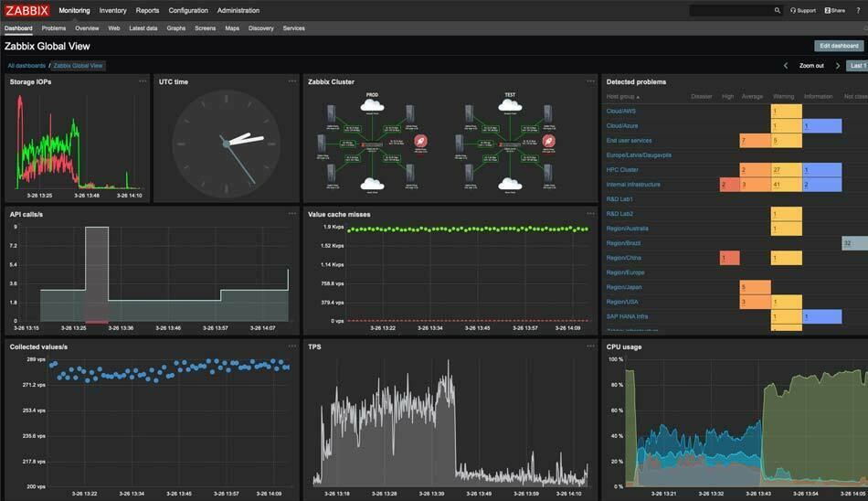
Task: Open the Collected values/s widget actions menu
Action: click(x=291, y=346)
